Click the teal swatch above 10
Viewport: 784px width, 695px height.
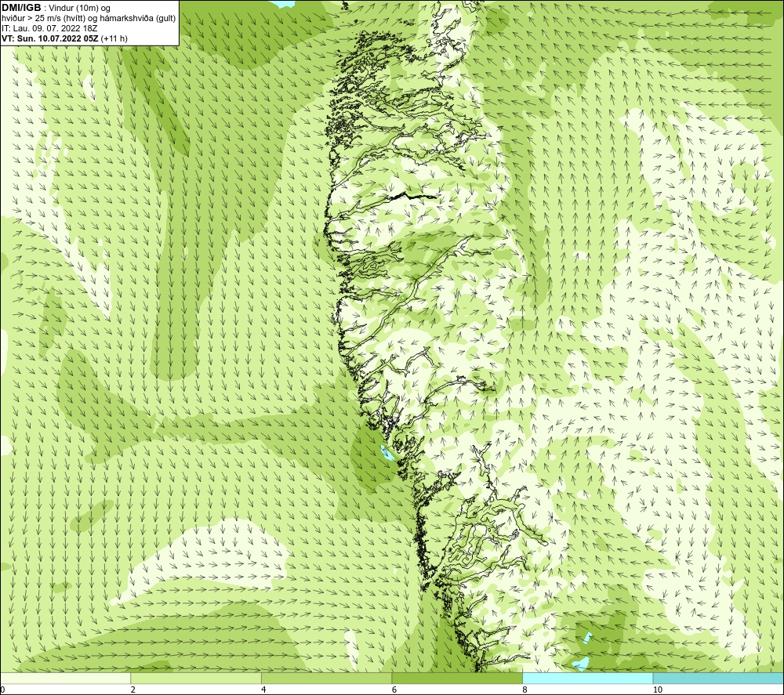(x=718, y=678)
